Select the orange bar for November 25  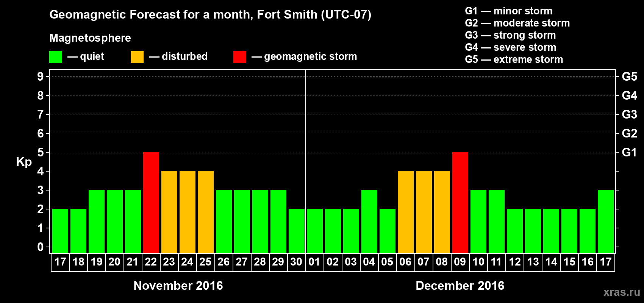206,212
